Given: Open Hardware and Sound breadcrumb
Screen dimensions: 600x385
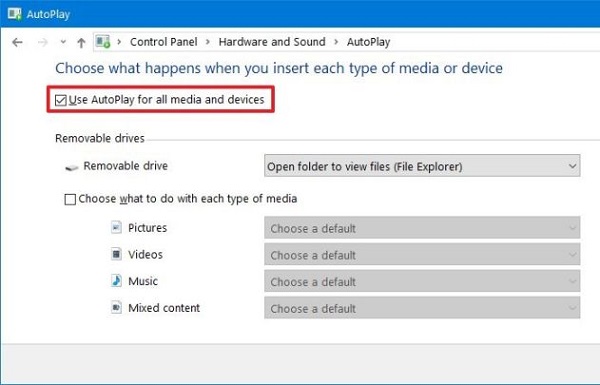Looking at the screenshot, I should tap(272, 42).
